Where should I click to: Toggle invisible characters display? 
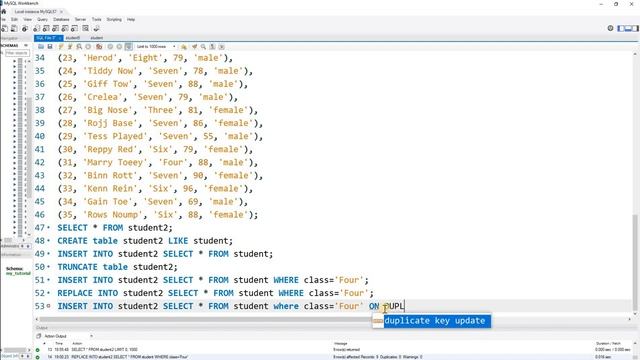point(213,47)
